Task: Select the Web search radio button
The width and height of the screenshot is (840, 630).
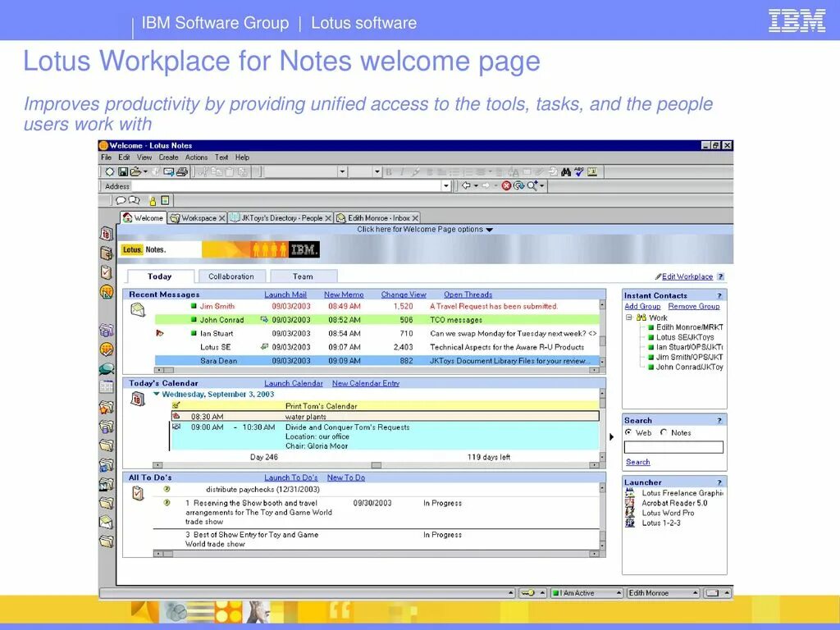Action: click(x=628, y=432)
